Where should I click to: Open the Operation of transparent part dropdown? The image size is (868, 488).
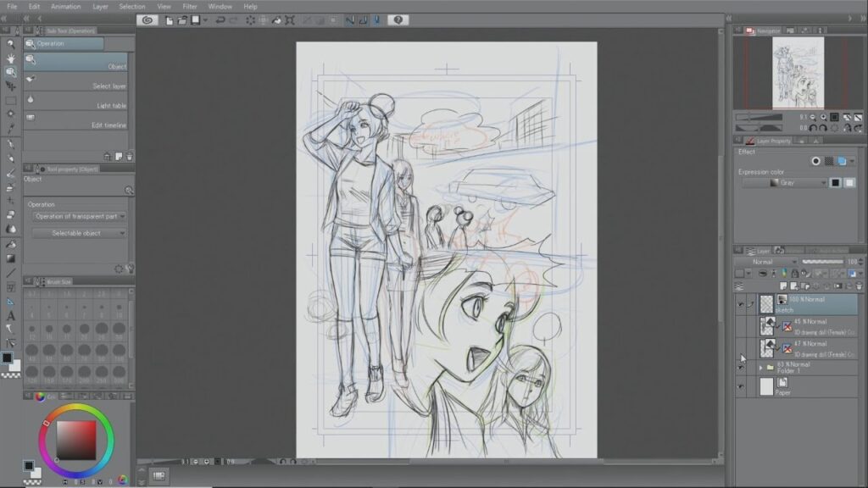76,216
